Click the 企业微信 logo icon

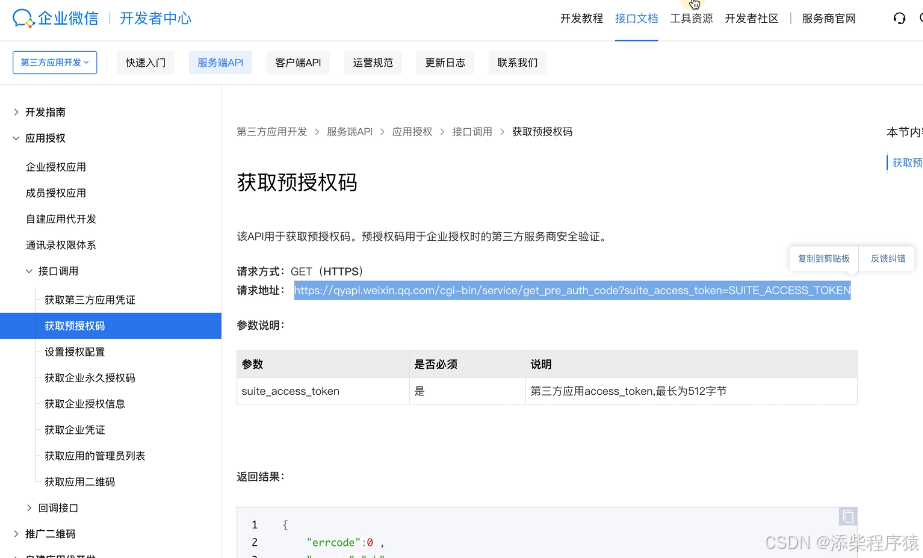tap(24, 18)
